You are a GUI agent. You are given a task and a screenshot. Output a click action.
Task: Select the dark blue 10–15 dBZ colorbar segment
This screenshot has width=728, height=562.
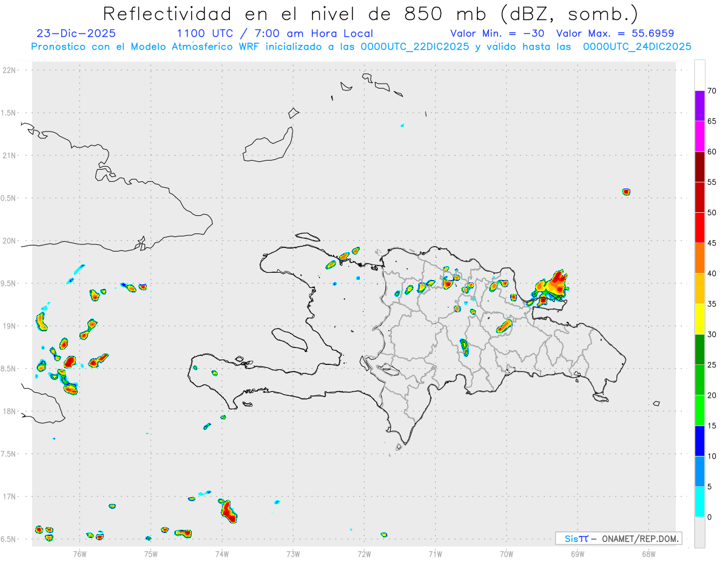coord(699,441)
